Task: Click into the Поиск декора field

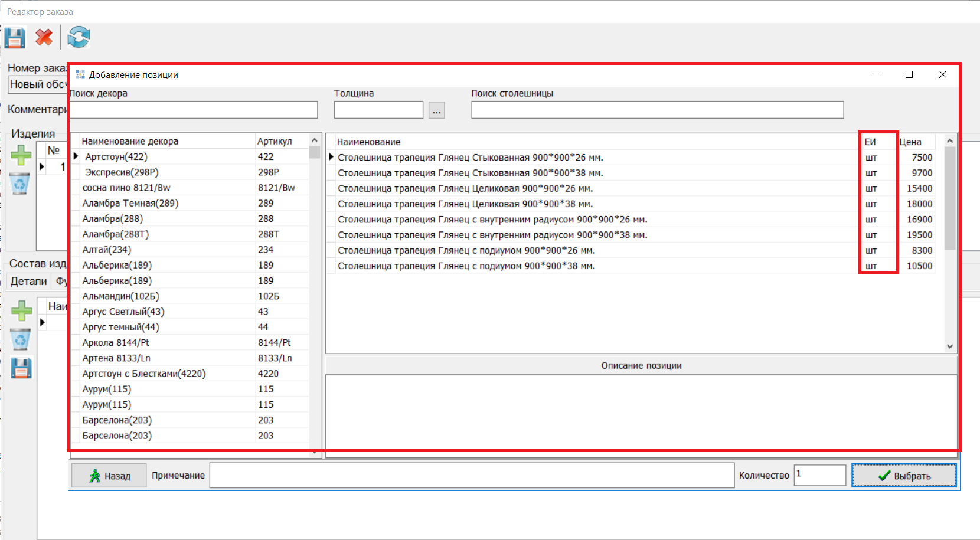Action: tap(194, 110)
